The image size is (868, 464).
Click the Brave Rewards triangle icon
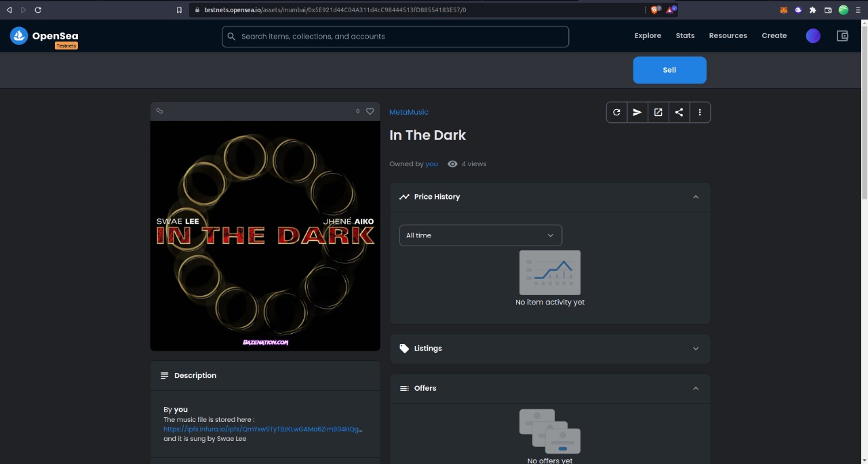[671, 9]
